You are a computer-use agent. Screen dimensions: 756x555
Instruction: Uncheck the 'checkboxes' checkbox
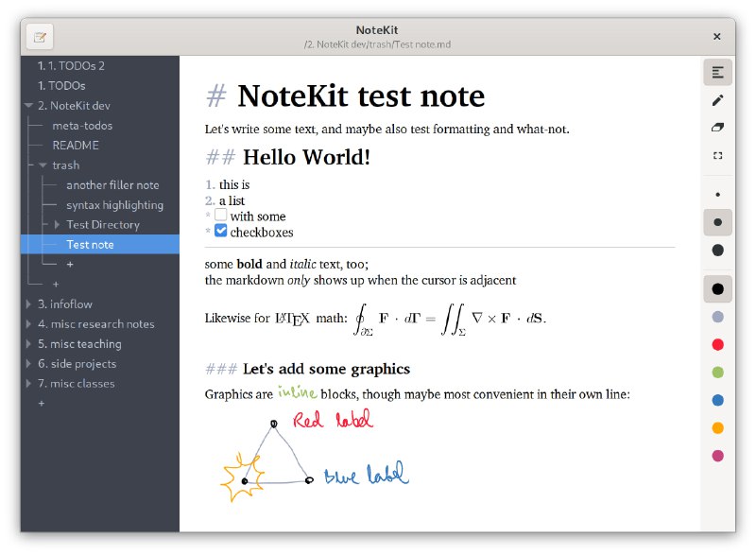point(220,231)
